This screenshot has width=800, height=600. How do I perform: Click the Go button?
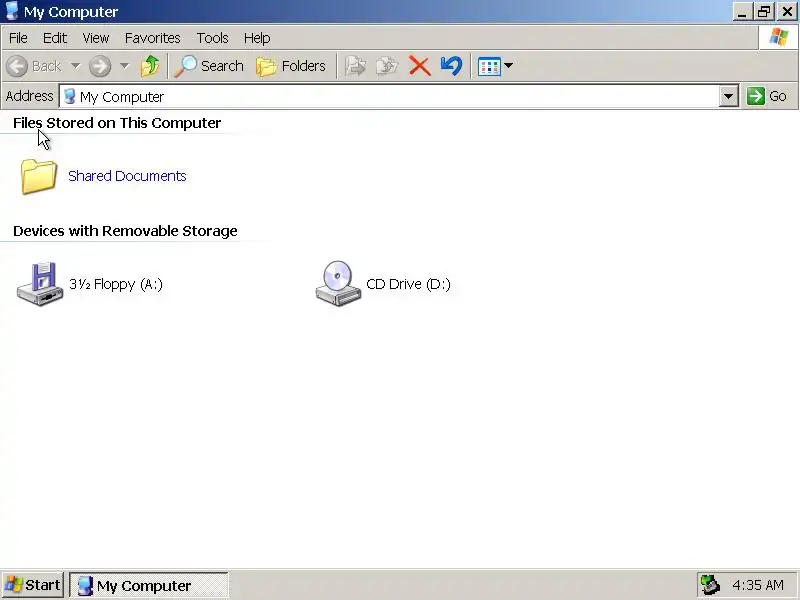tap(767, 96)
